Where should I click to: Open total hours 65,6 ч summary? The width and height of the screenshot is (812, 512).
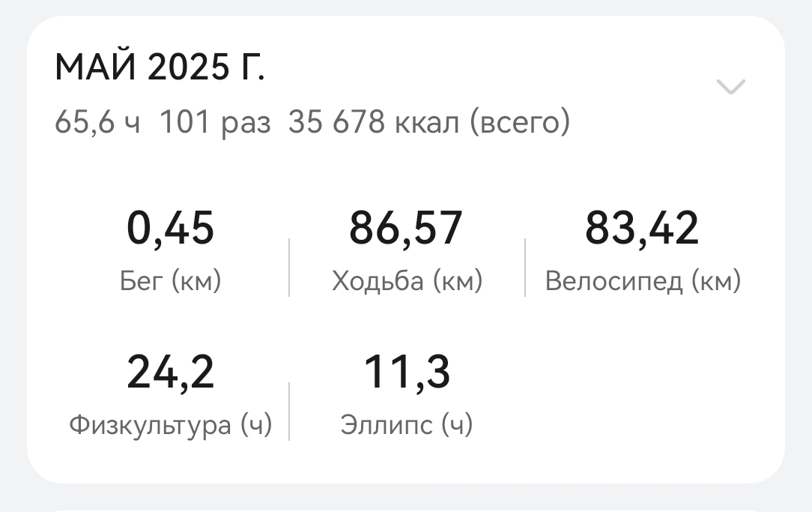tap(97, 123)
